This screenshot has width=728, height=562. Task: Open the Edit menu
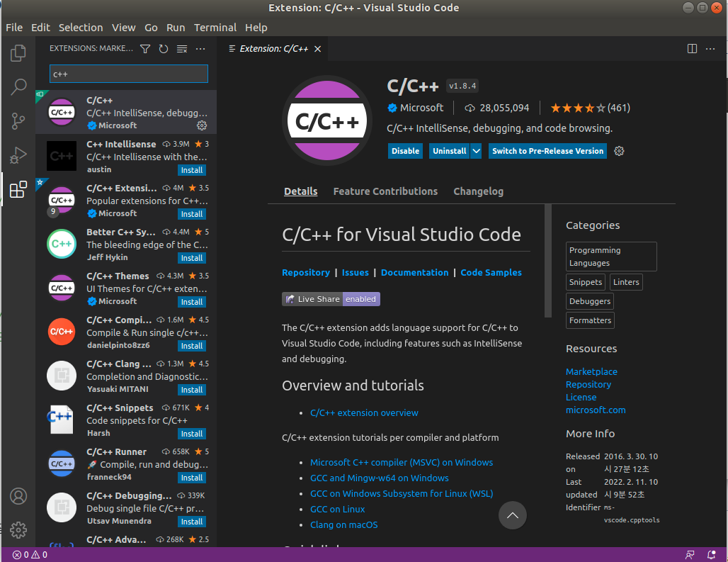40,28
